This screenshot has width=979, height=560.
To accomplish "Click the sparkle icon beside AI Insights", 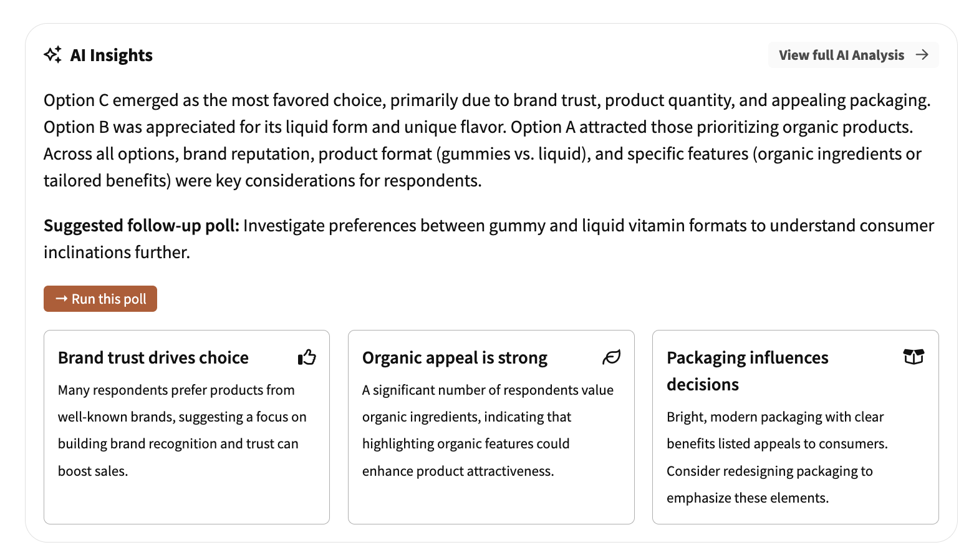I will tap(53, 55).
